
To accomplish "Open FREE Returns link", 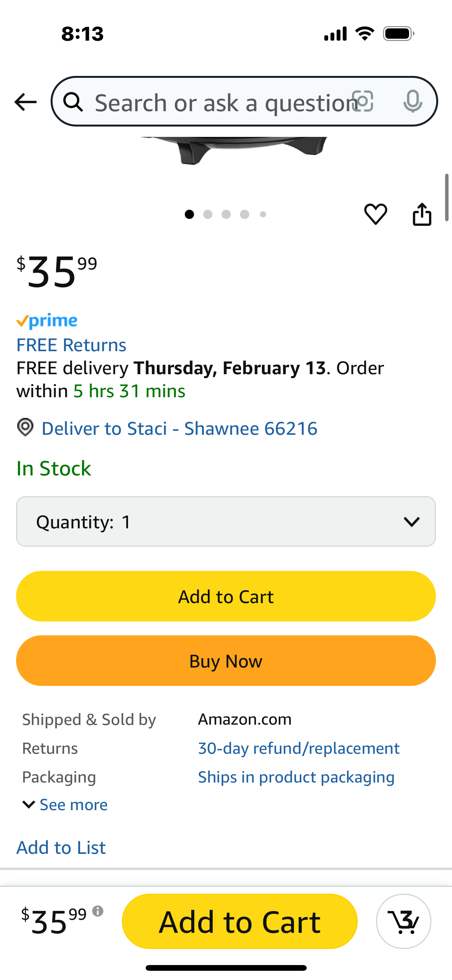I will pos(71,345).
